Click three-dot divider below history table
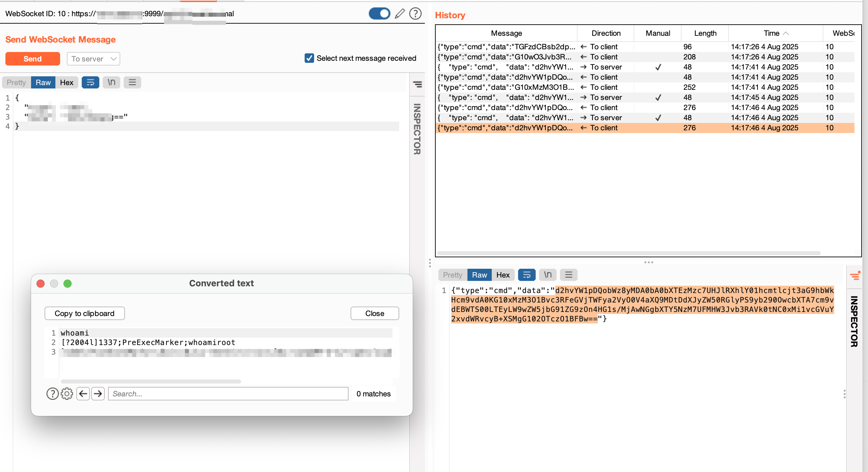 [x=648, y=262]
